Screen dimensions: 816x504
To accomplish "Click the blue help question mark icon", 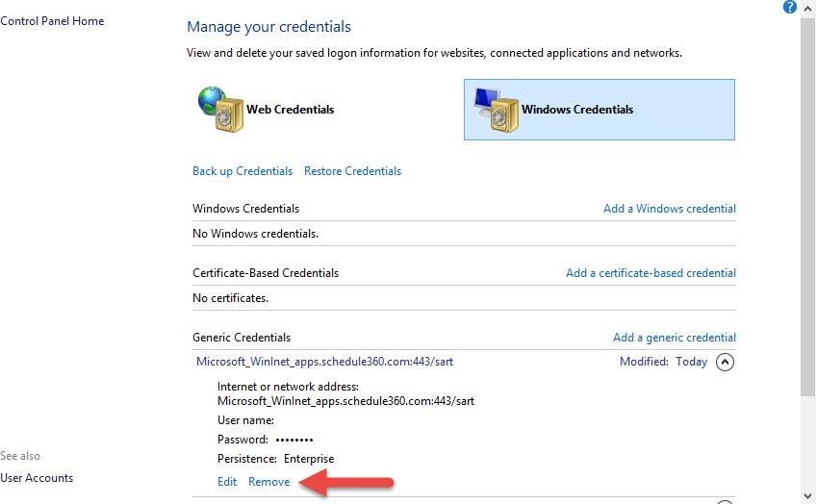I will pos(789,7).
